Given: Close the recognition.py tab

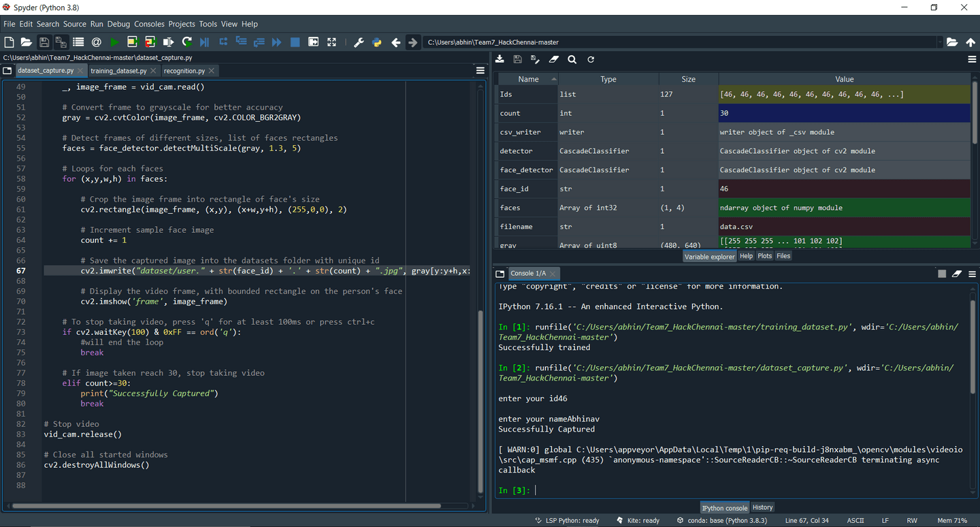Looking at the screenshot, I should [212, 70].
